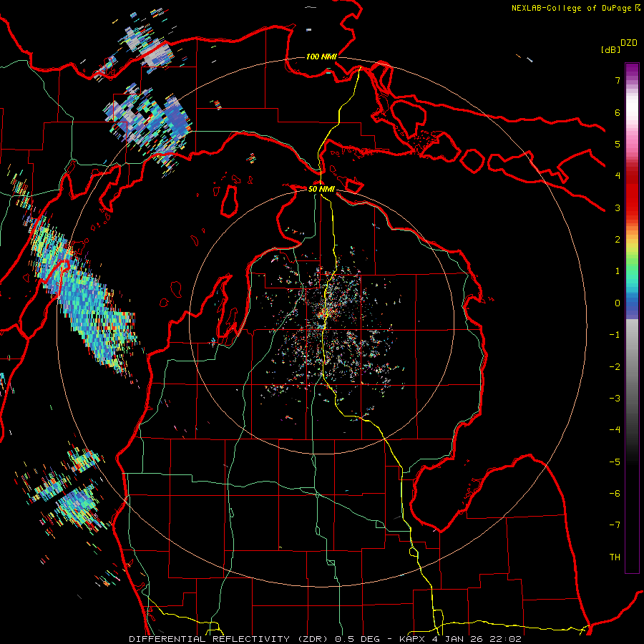
Task: Click the 2 value on the color scale
Action: (x=618, y=240)
